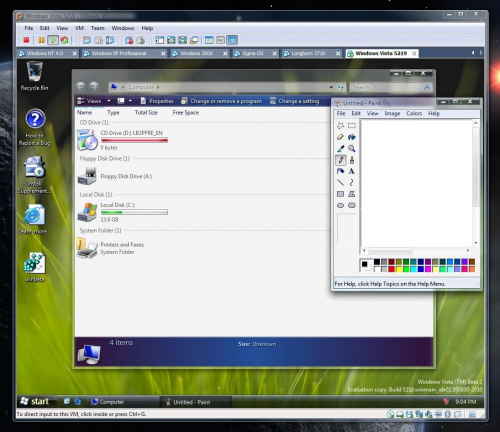
Task: Close the Windows 2000 tab
Action: pos(226,53)
